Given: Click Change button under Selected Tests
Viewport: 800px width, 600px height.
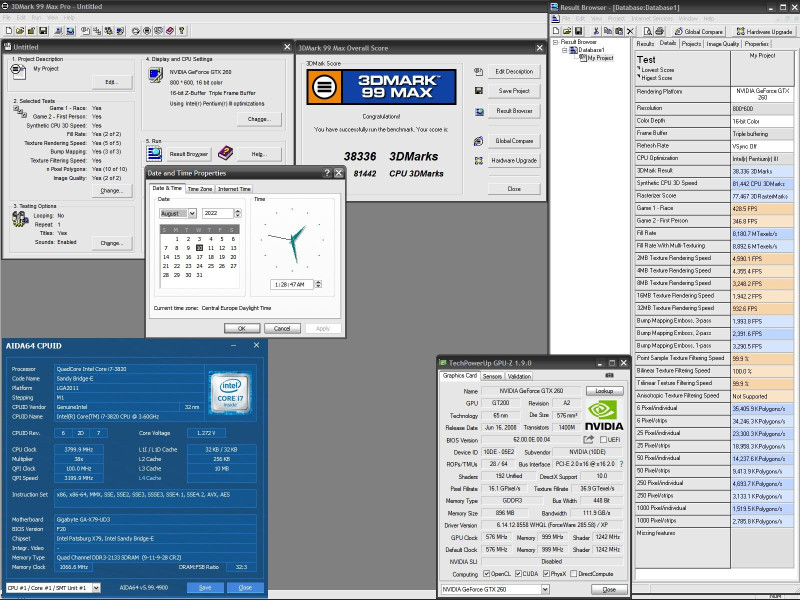Looking at the screenshot, I should coord(112,190).
